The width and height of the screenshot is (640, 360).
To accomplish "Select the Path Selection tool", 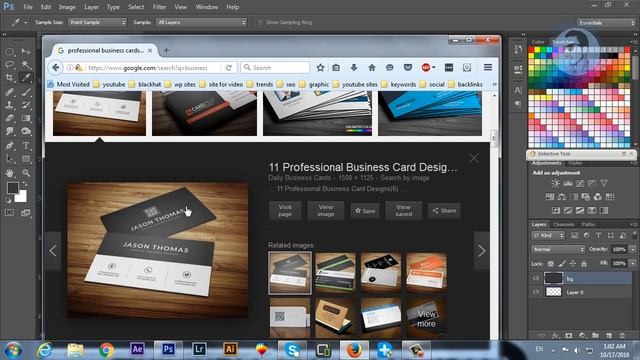I will pyautogui.click(x=9, y=159).
